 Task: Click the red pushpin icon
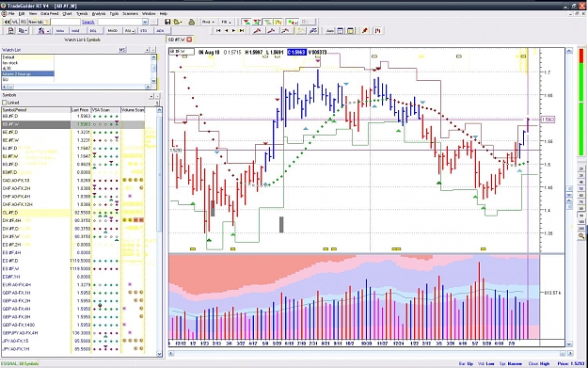(x=364, y=31)
